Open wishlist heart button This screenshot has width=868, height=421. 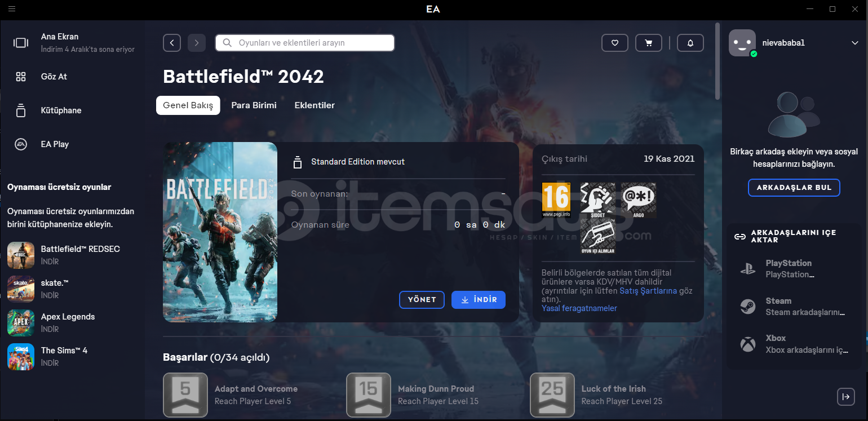coord(615,43)
